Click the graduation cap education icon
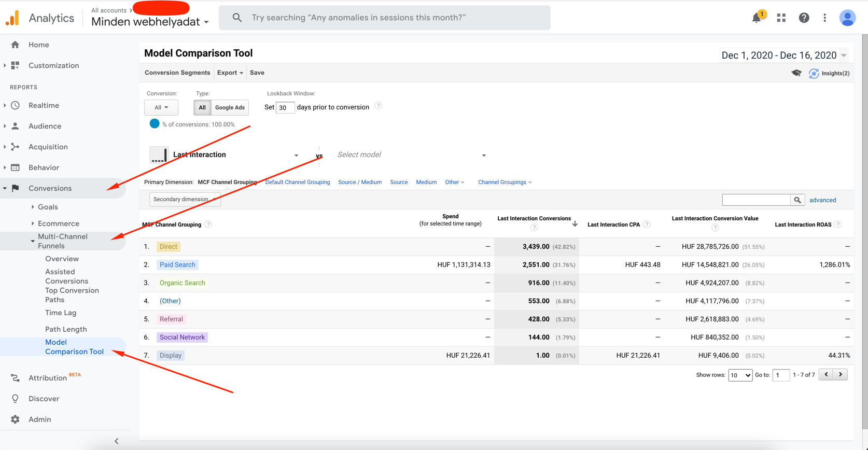The width and height of the screenshot is (868, 450). 796,73
